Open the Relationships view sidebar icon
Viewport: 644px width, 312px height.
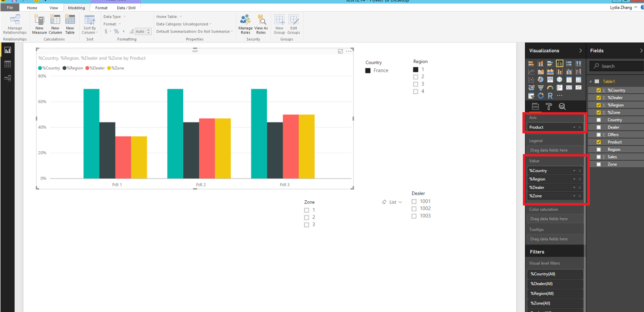(8, 78)
